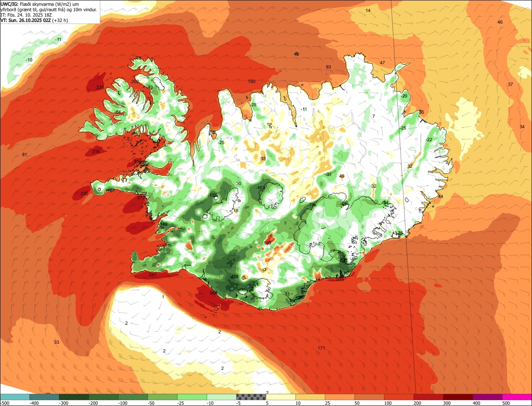Image resolution: width=532 pixels, height=406 pixels.
Task: Click the '-29' value in the northeast
Action: click(x=404, y=96)
